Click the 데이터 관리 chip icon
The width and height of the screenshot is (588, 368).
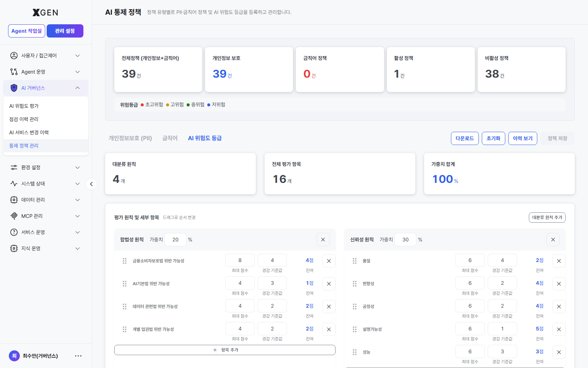click(x=14, y=200)
